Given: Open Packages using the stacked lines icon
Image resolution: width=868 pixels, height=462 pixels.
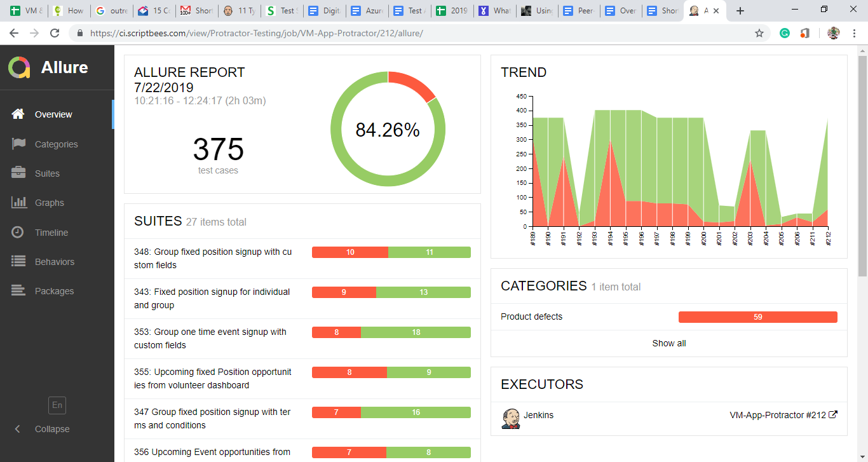Looking at the screenshot, I should 18,290.
